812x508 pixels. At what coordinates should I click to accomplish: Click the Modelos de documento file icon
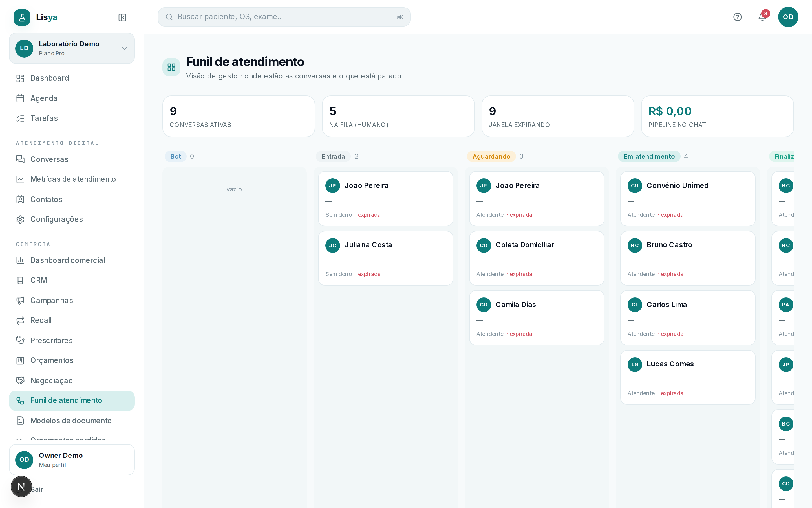pyautogui.click(x=20, y=421)
